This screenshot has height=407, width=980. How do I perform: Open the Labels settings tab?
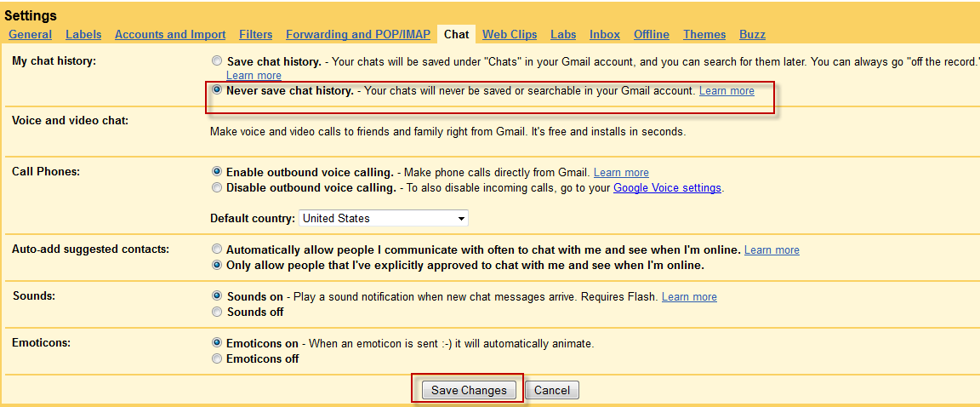(x=83, y=34)
